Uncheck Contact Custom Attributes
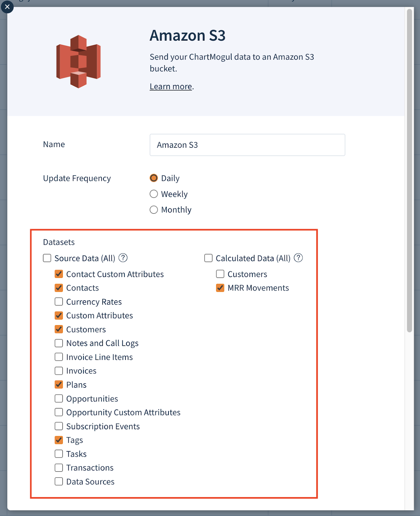The width and height of the screenshot is (420, 516). point(59,274)
